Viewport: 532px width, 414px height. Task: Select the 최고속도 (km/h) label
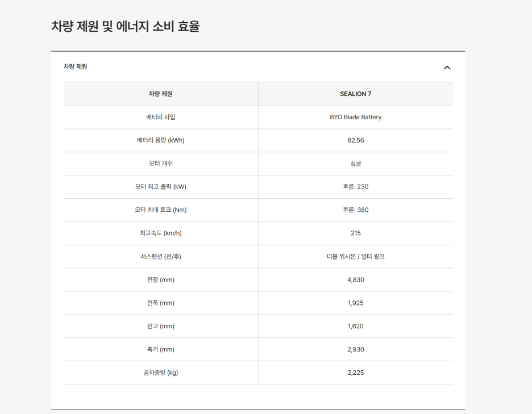point(160,233)
